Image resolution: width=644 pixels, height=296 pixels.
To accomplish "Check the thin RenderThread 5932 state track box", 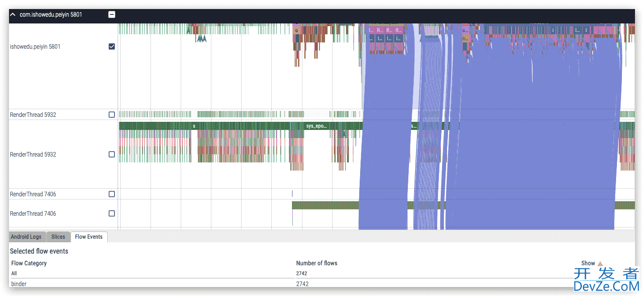I will [112, 115].
